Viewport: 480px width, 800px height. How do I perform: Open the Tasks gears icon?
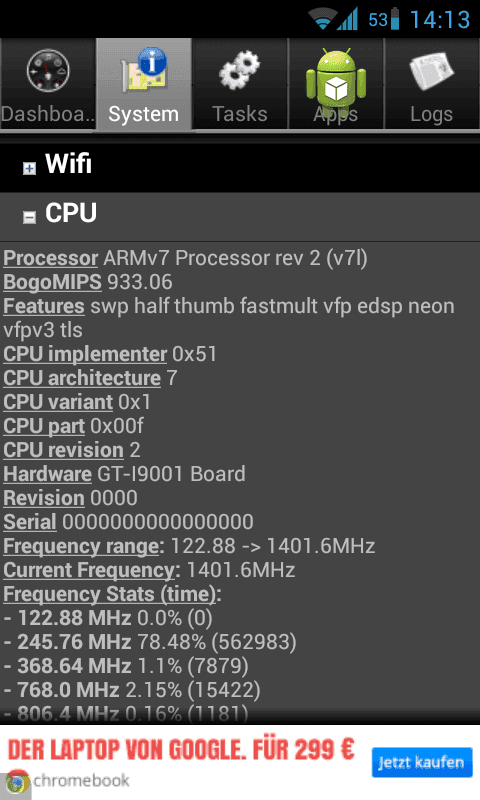pos(239,70)
